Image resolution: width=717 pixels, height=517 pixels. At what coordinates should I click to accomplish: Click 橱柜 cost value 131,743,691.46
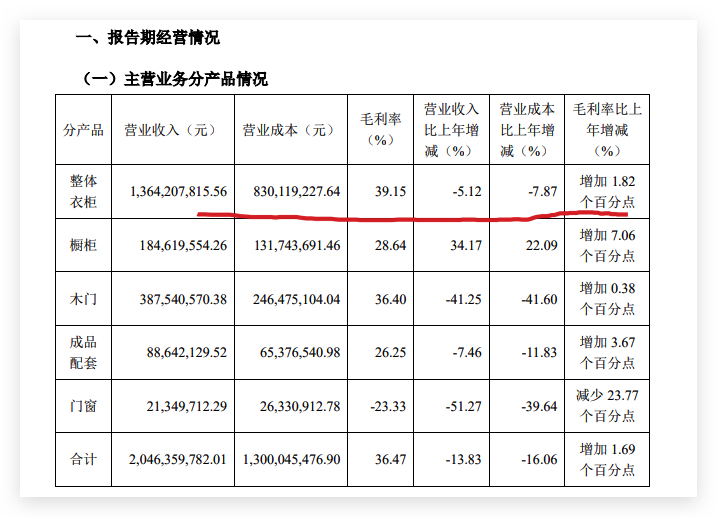(x=291, y=245)
